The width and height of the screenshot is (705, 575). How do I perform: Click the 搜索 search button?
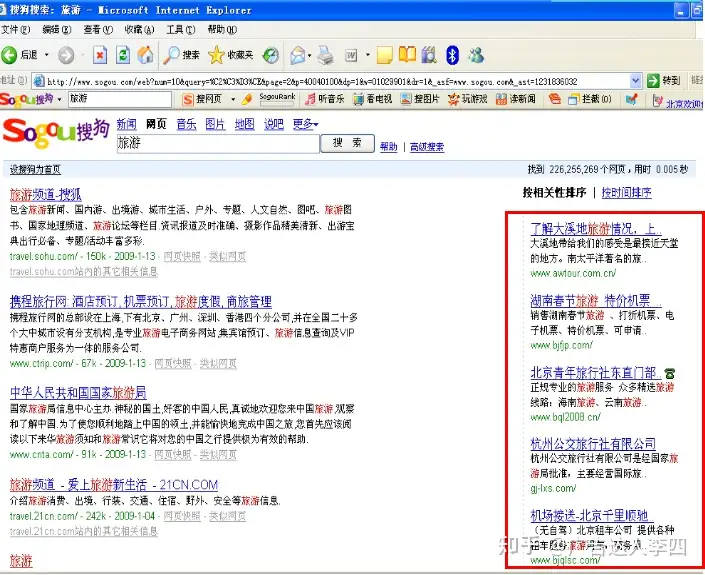coord(347,143)
